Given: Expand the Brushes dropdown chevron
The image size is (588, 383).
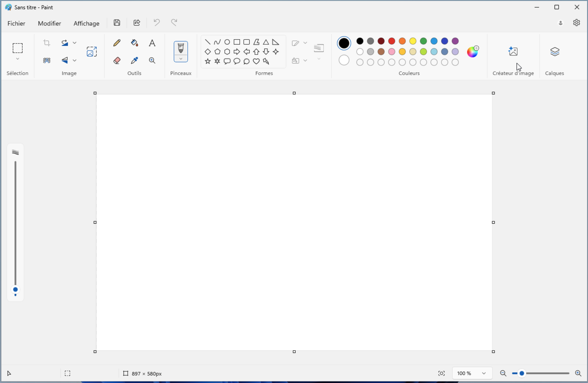Looking at the screenshot, I should coord(181,59).
